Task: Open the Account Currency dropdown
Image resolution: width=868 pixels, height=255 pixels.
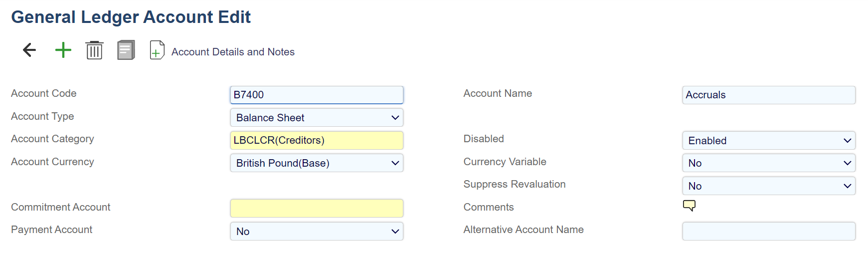Action: click(317, 163)
